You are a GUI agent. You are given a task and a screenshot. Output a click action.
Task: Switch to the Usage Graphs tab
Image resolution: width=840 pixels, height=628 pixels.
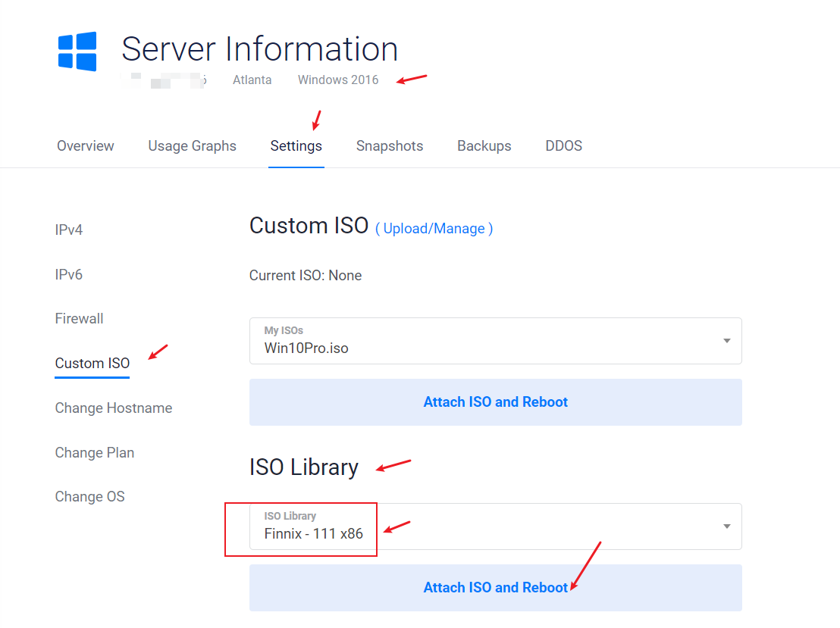pos(192,146)
